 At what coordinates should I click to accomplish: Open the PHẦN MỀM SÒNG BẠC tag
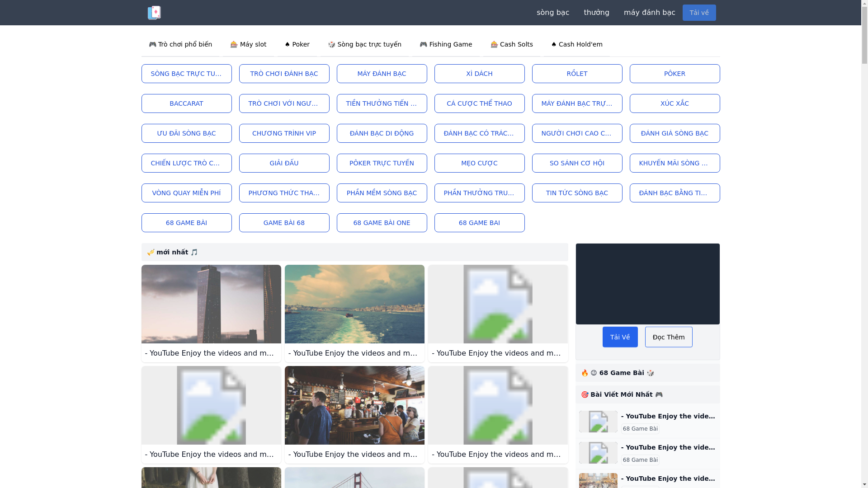382,193
